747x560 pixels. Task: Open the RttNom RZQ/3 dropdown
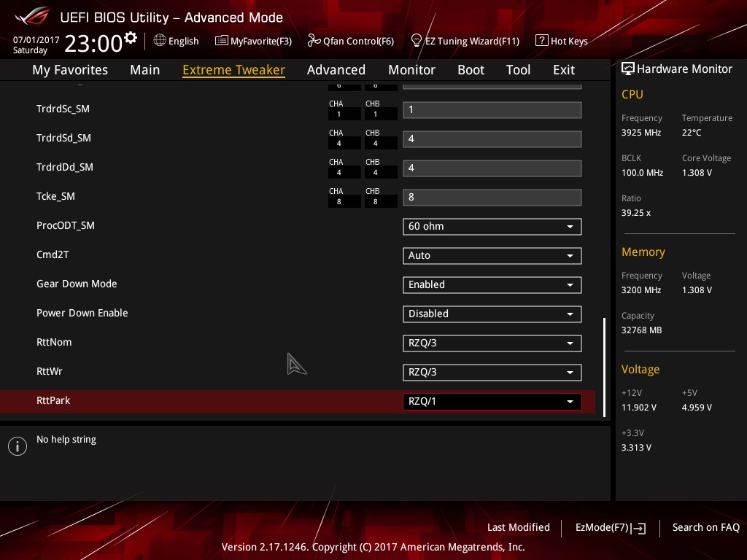[x=492, y=343]
